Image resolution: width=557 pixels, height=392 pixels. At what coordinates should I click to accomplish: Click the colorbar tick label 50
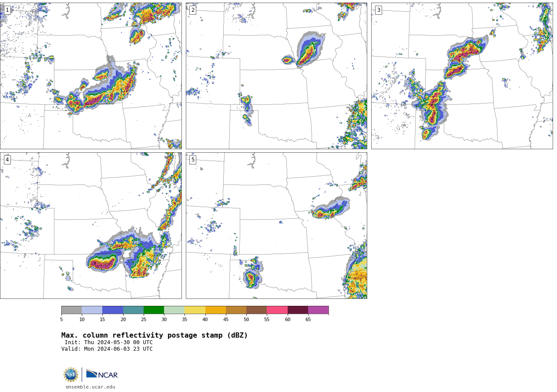tap(246, 320)
